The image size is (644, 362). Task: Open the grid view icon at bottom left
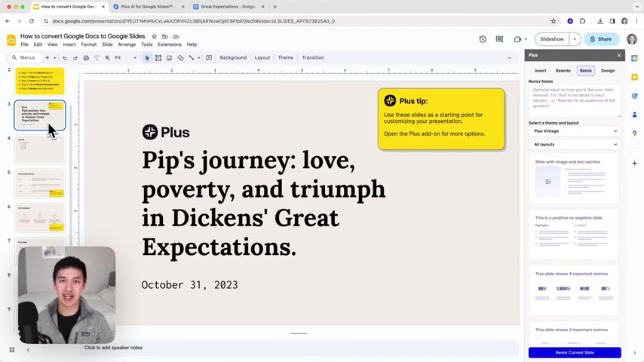point(12,350)
